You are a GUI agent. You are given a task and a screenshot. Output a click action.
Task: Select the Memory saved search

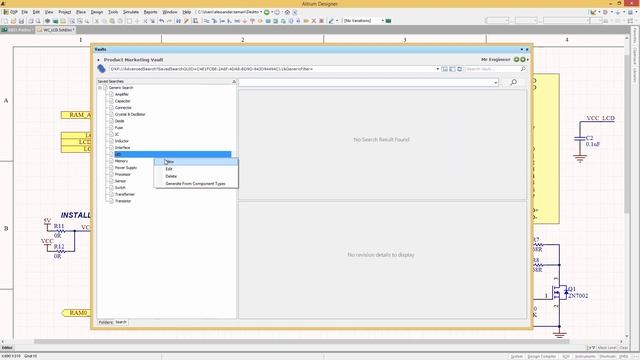(121, 161)
